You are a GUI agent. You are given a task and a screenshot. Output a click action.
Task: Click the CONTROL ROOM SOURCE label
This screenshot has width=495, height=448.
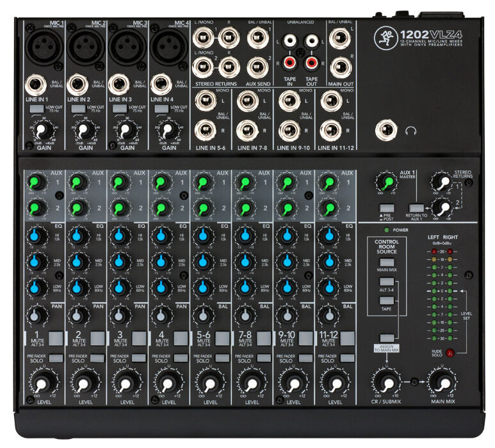coord(386,246)
